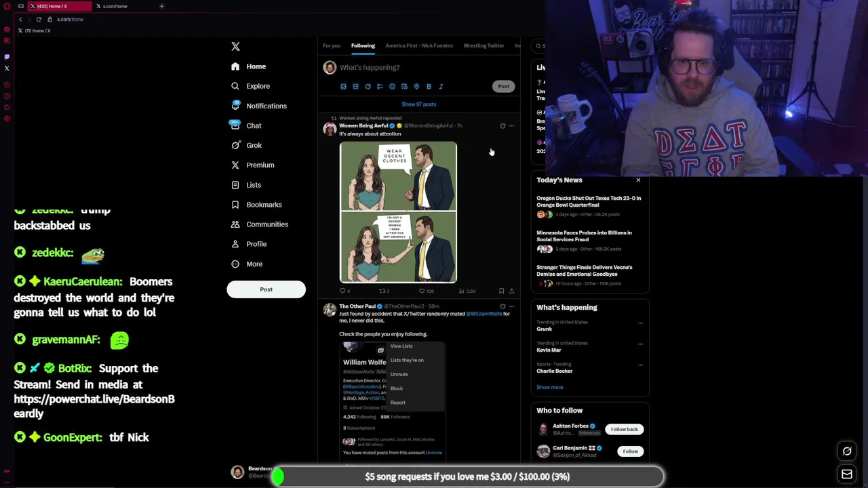
Task: Switch to the For you tab
Action: [x=332, y=45]
